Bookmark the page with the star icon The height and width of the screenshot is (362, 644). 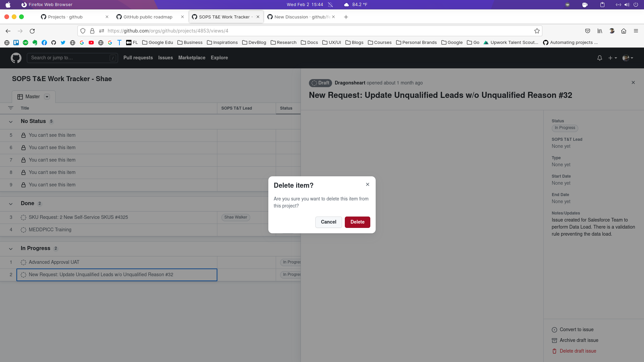tap(537, 31)
